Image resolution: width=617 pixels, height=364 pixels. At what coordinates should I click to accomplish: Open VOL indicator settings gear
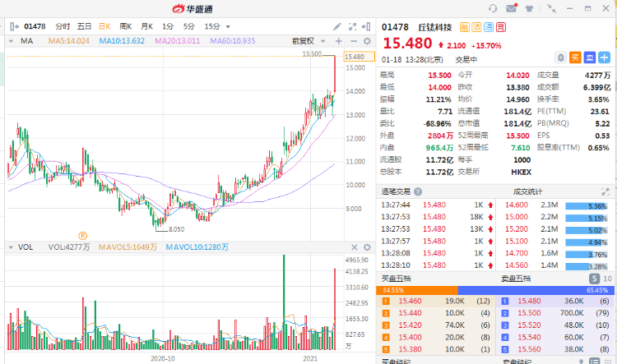tap(367, 247)
